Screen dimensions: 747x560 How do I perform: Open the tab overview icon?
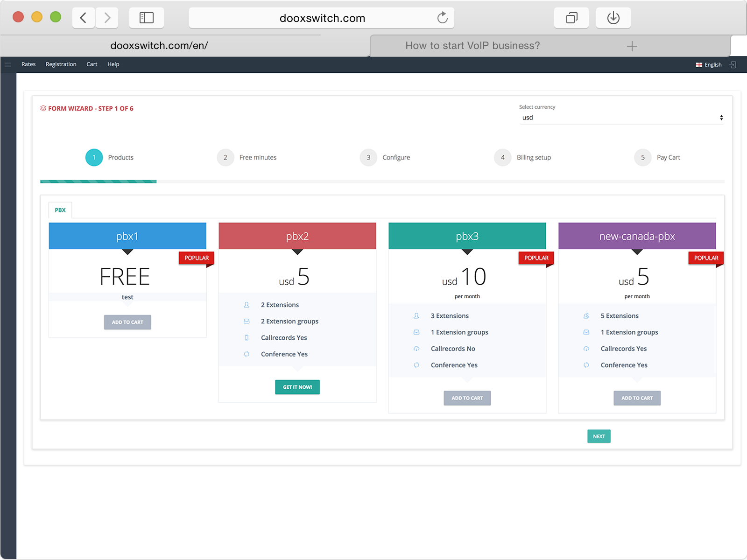tap(571, 18)
